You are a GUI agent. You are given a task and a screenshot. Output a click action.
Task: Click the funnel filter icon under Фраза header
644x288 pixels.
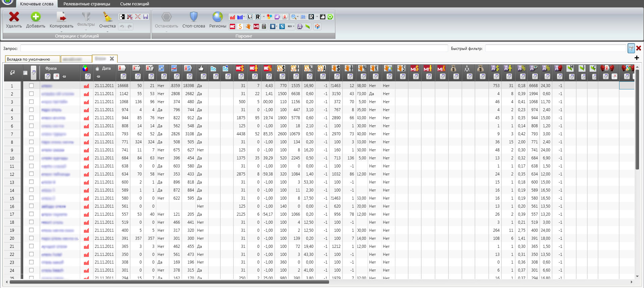(x=48, y=76)
